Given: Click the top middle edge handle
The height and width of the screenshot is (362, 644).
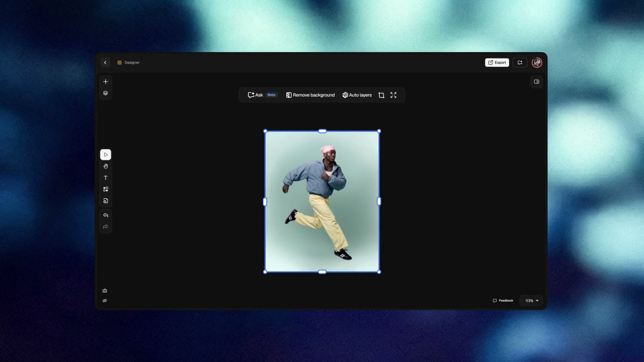Looking at the screenshot, I should (322, 131).
